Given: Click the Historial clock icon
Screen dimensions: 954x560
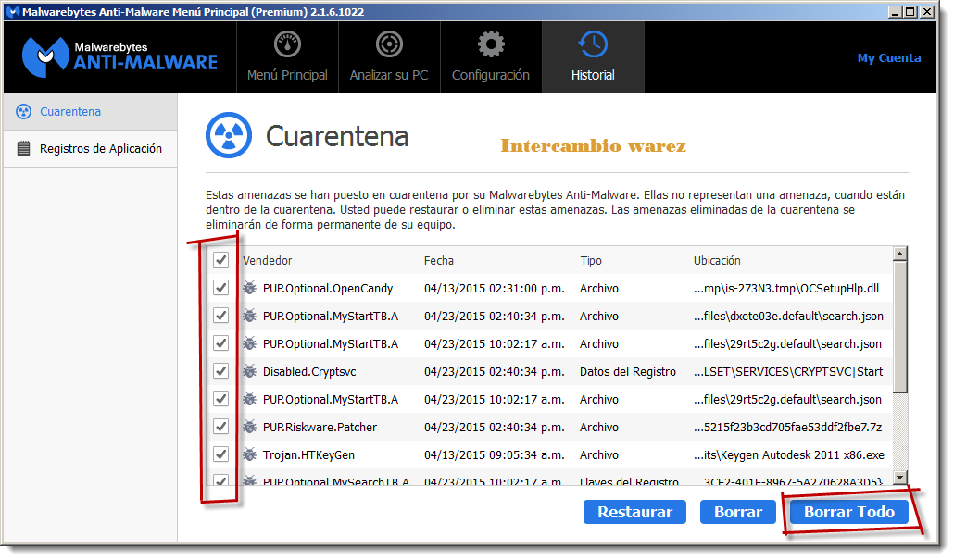Looking at the screenshot, I should (593, 44).
